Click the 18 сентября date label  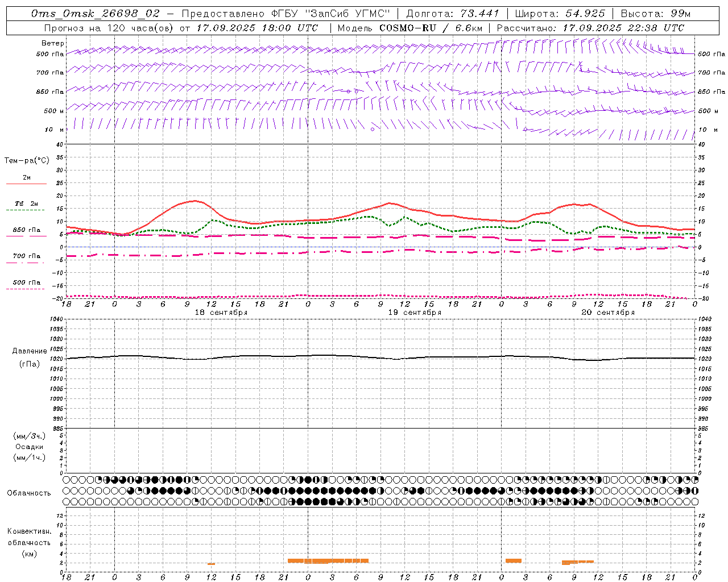(221, 313)
